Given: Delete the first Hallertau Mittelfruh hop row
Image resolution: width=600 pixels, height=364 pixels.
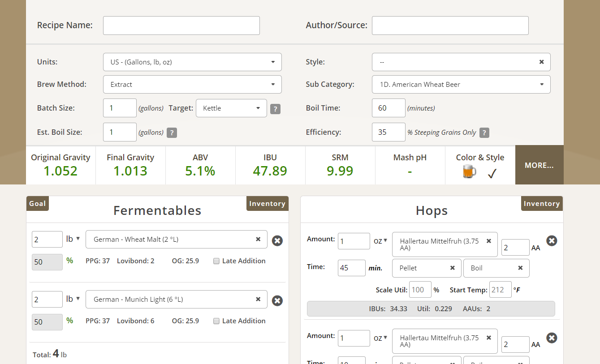Looking at the screenshot, I should 552,241.
